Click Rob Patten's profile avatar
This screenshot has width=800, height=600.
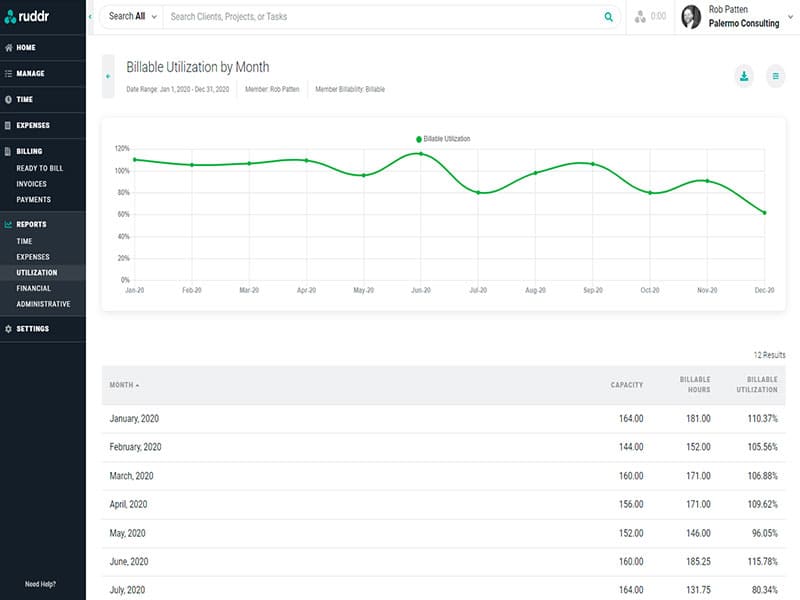pos(691,17)
